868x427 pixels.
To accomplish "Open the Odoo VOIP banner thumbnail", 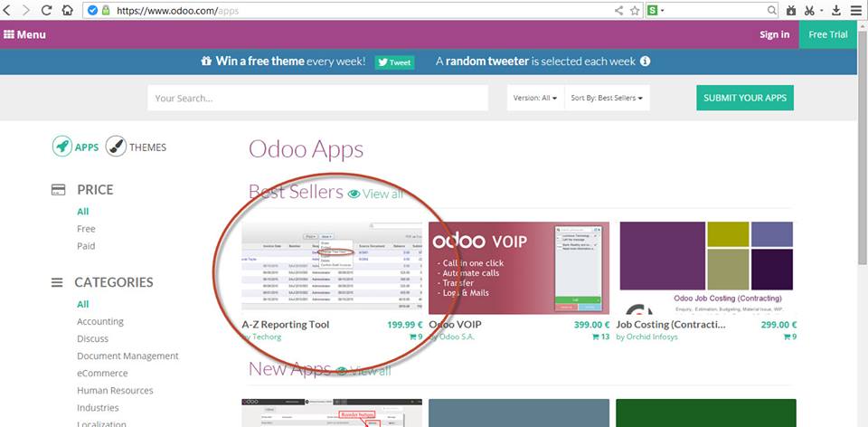I will tap(519, 268).
